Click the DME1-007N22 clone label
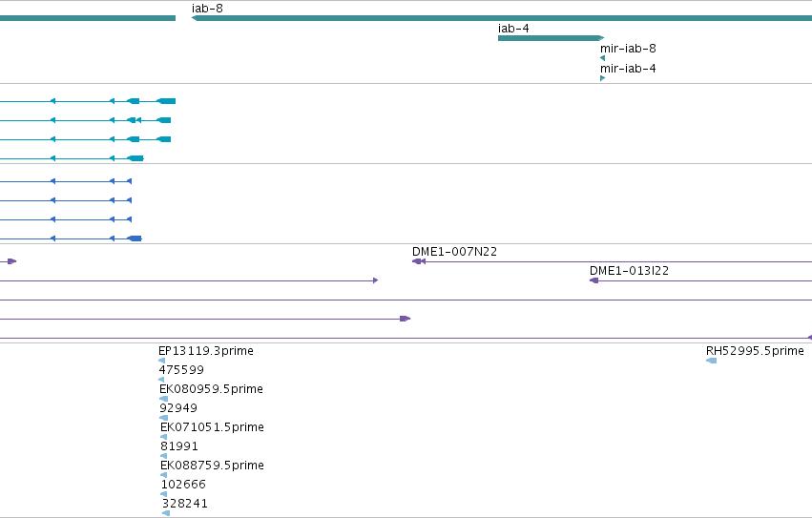 (x=454, y=252)
